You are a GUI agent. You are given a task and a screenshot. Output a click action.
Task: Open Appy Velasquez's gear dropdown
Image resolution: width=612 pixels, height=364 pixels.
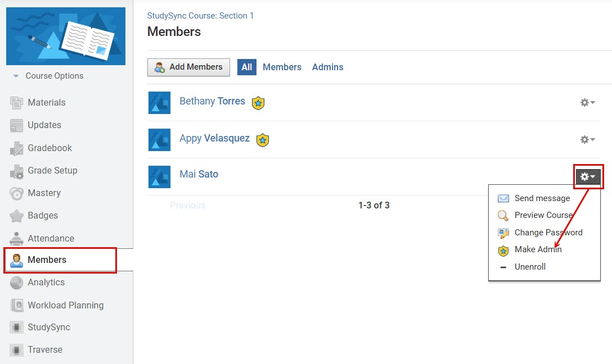587,139
